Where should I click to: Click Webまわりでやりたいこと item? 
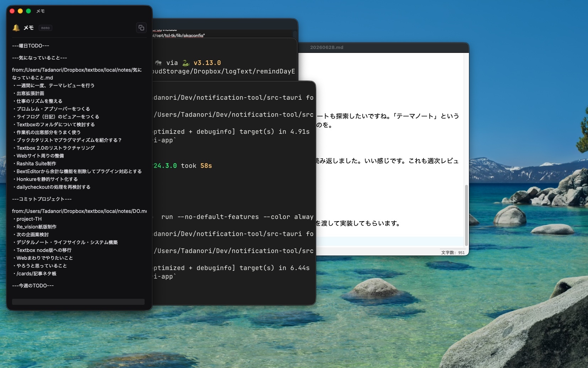tap(43, 258)
